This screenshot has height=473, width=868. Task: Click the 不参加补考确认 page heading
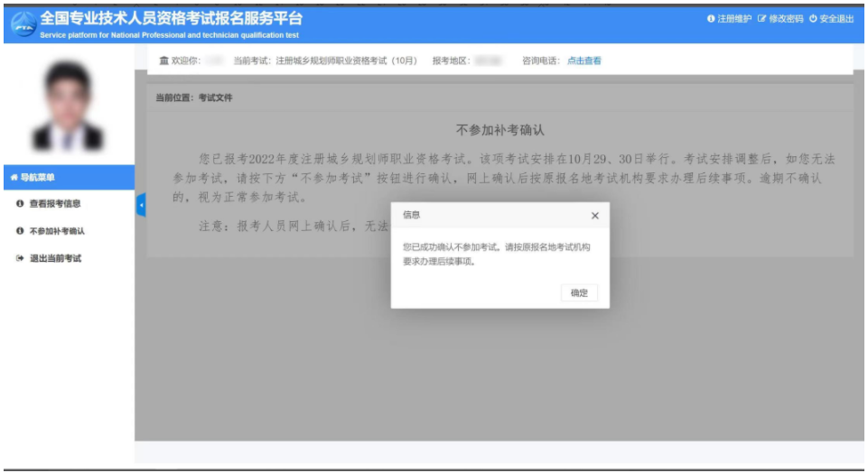point(499,130)
